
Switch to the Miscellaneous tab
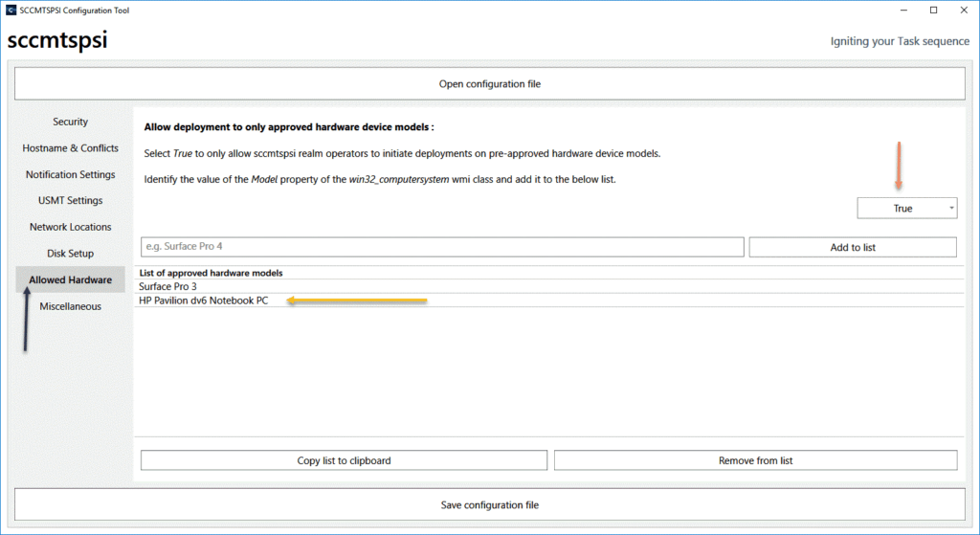pyautogui.click(x=70, y=306)
